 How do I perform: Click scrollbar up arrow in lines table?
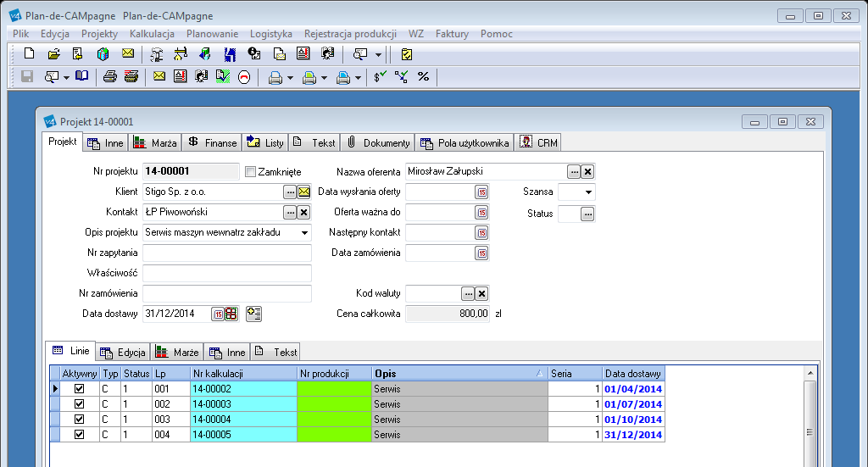pos(810,374)
